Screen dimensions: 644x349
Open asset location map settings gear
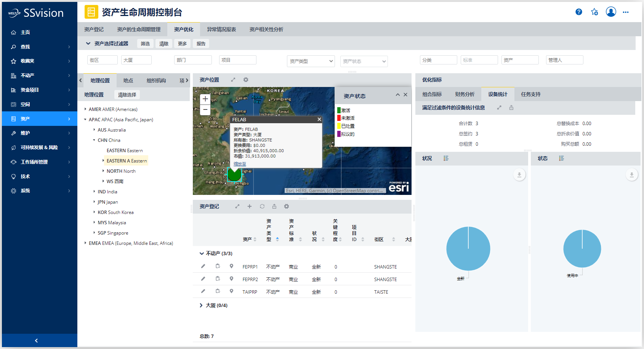[x=246, y=80]
